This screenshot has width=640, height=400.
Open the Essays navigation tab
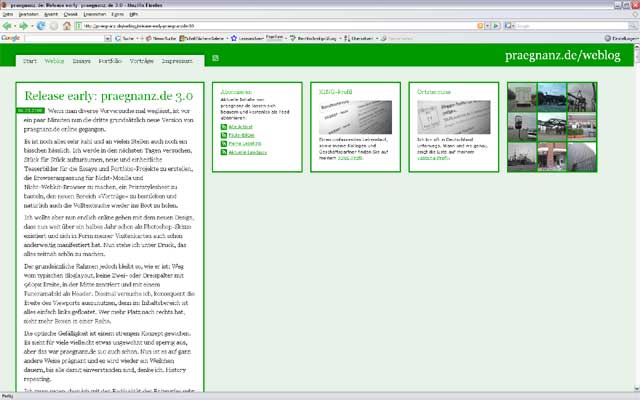[82, 61]
